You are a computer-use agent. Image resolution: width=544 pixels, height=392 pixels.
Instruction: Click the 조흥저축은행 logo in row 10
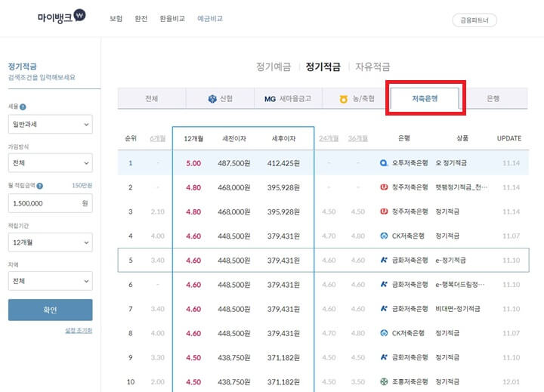pos(384,381)
